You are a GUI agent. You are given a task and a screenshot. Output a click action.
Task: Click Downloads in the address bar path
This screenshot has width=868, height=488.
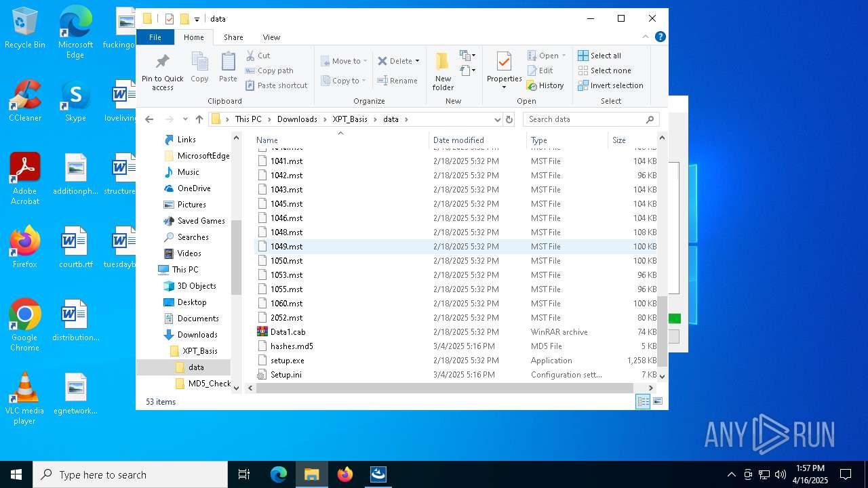pyautogui.click(x=297, y=119)
